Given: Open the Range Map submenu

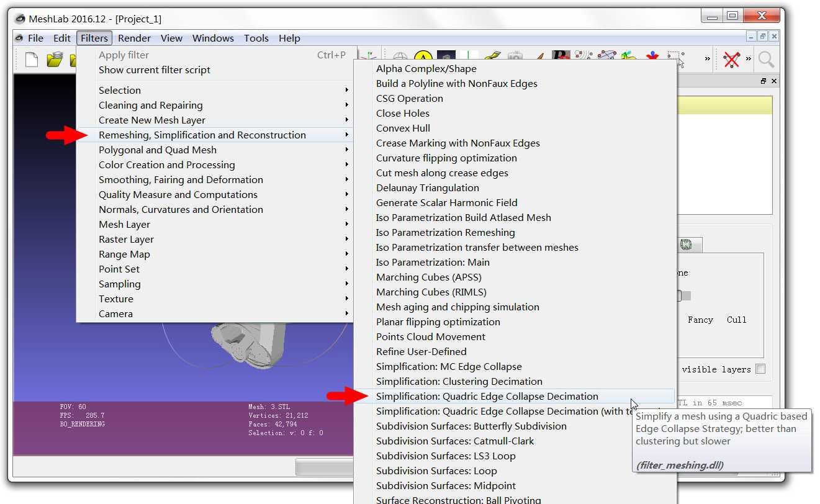Looking at the screenshot, I should [x=215, y=254].
